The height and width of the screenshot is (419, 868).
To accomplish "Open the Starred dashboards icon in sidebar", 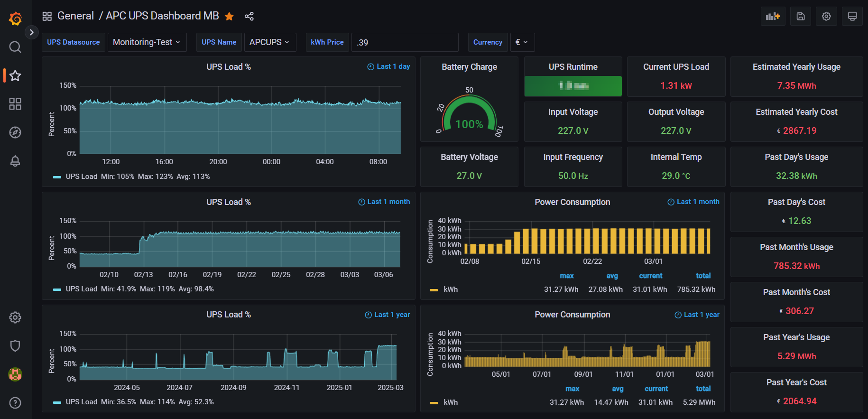I will [15, 75].
